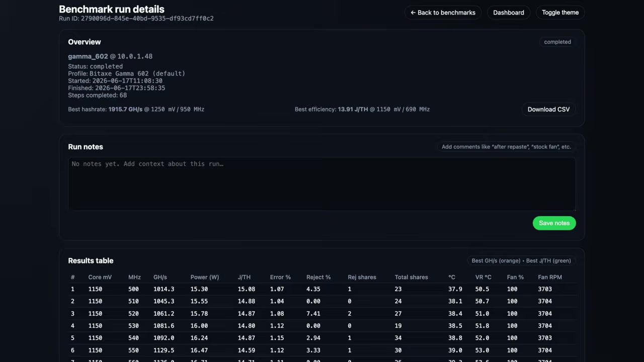The image size is (644, 362).
Task: Click the run notes hint text
Action: (x=506, y=147)
